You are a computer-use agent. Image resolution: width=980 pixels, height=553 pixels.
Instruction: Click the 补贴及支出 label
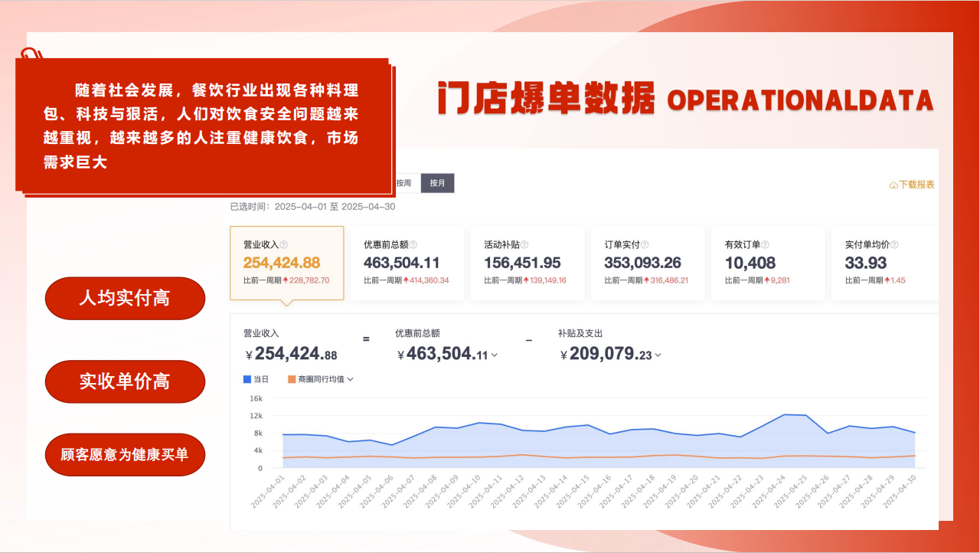580,333
